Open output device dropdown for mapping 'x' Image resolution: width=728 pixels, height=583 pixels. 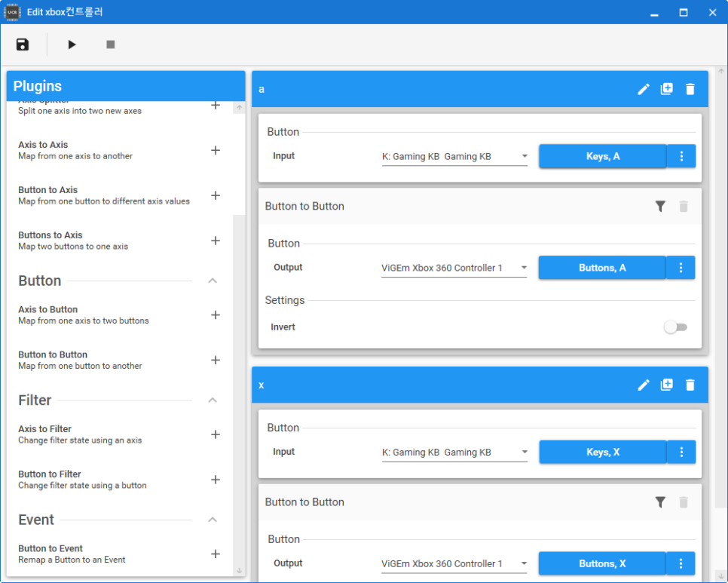tap(454, 564)
